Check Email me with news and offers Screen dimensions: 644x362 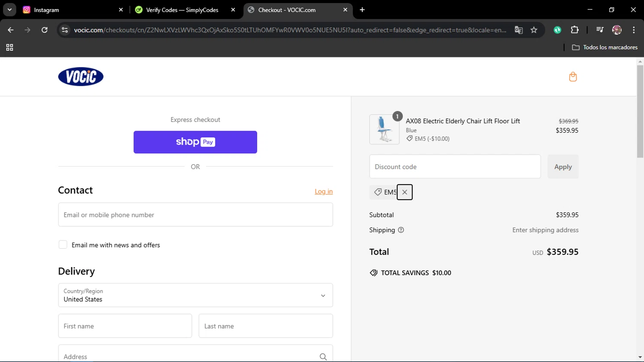pos(63,245)
